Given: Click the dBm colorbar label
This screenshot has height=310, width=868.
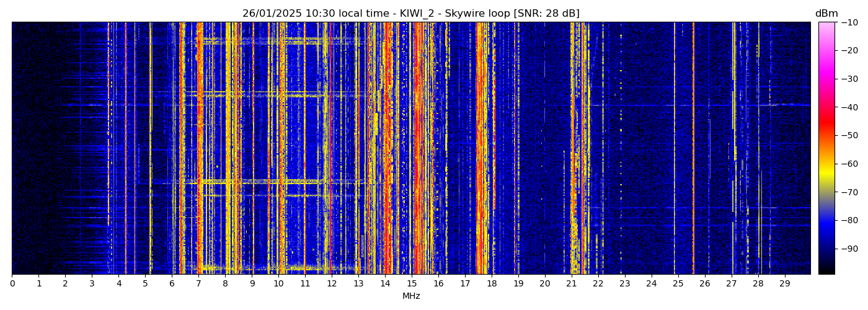Looking at the screenshot, I should (826, 14).
